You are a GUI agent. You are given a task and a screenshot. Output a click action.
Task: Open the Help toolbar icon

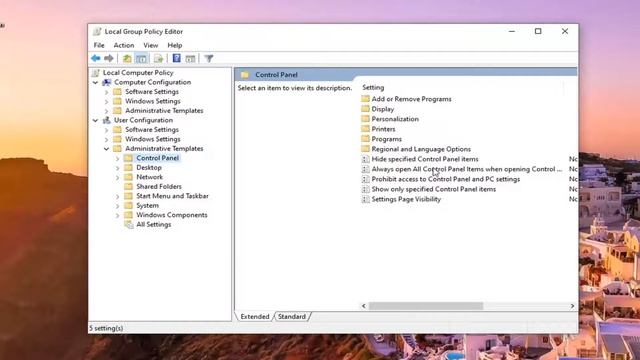point(176,58)
